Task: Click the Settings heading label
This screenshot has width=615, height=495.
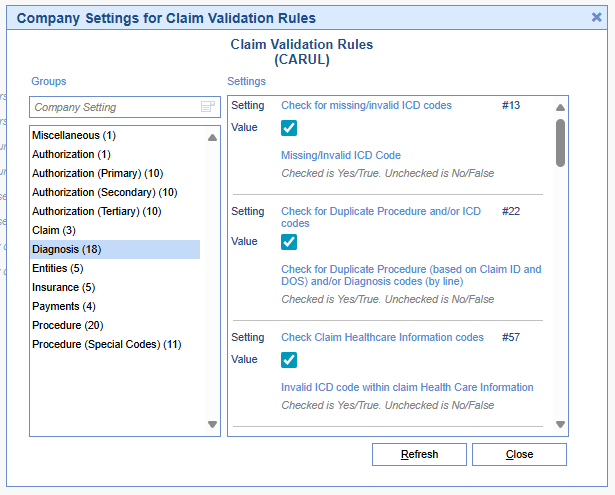Action: (246, 81)
